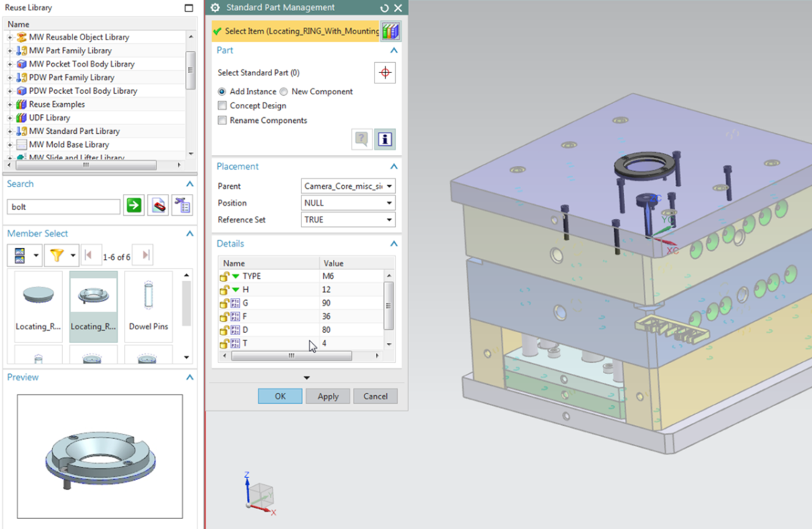Click the erase search results icon
The width and height of the screenshot is (812, 529).
pyautogui.click(x=157, y=206)
